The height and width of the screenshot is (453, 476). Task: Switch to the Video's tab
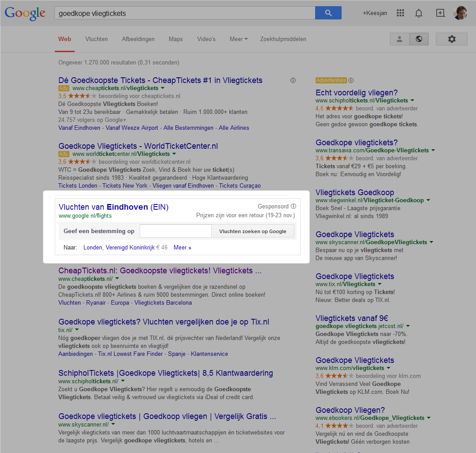pyautogui.click(x=206, y=39)
